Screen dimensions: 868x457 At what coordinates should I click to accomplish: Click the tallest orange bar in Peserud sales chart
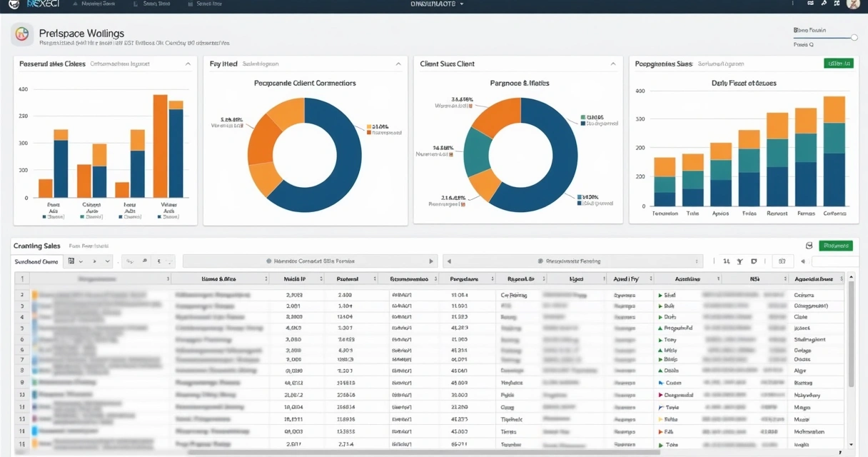160,146
